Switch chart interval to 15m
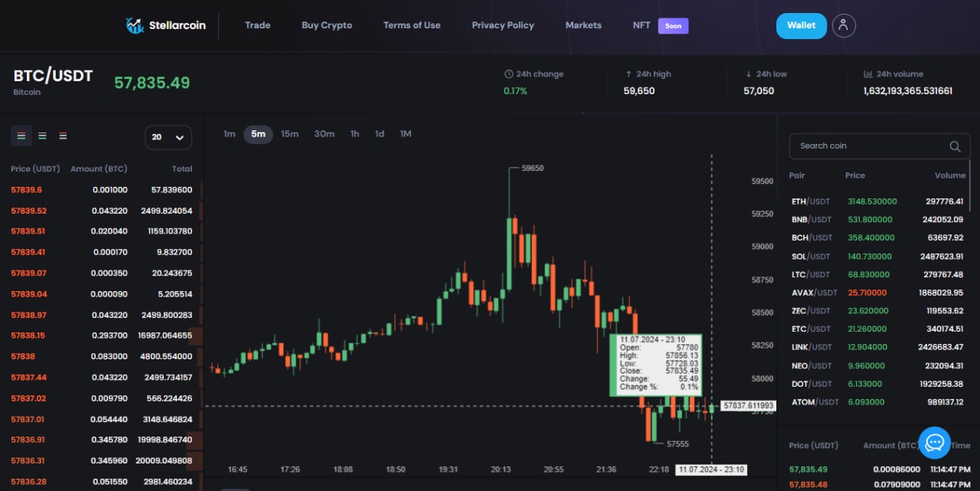This screenshot has height=491, width=980. [x=289, y=134]
